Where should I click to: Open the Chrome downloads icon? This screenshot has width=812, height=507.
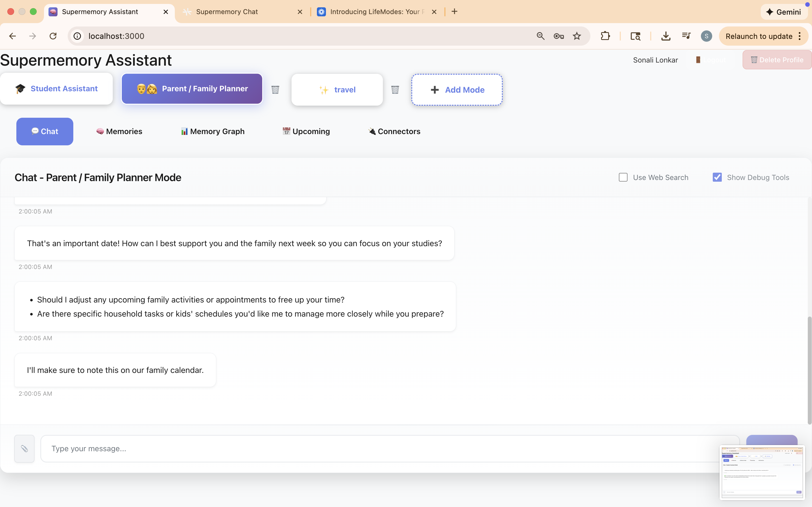666,36
